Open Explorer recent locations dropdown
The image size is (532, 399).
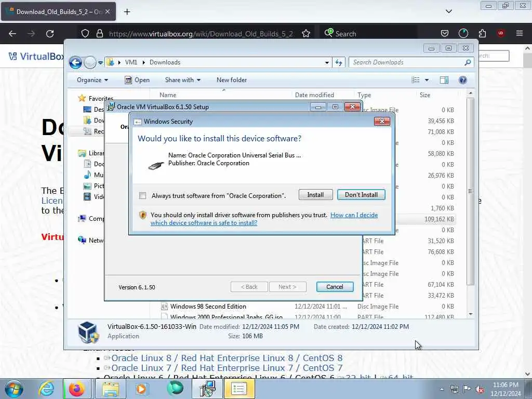(x=100, y=62)
